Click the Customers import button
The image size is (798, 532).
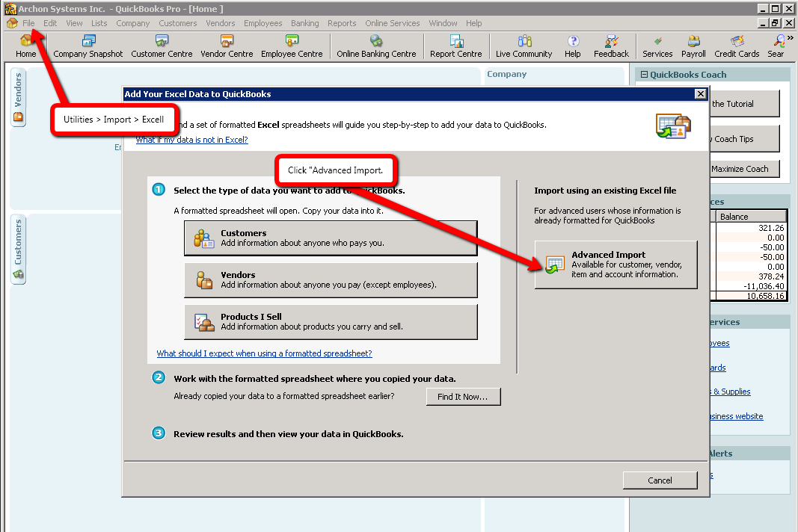pyautogui.click(x=331, y=238)
